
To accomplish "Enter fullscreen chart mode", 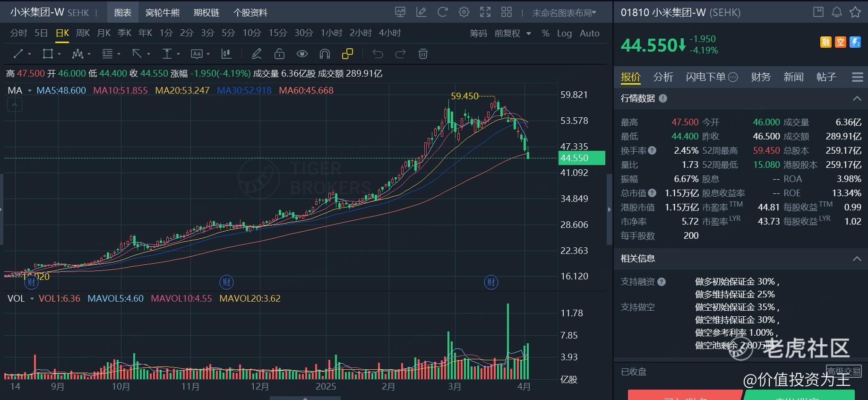I will pos(485,12).
